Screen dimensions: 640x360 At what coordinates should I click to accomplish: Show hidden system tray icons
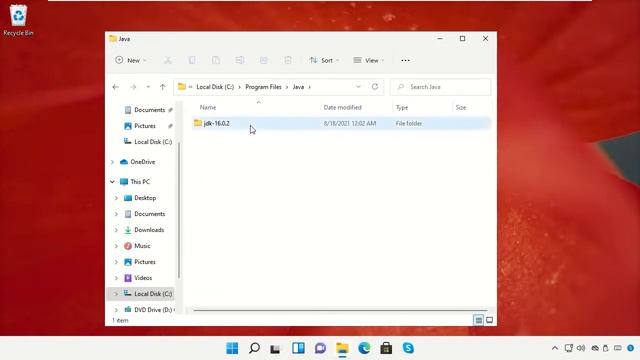555,348
